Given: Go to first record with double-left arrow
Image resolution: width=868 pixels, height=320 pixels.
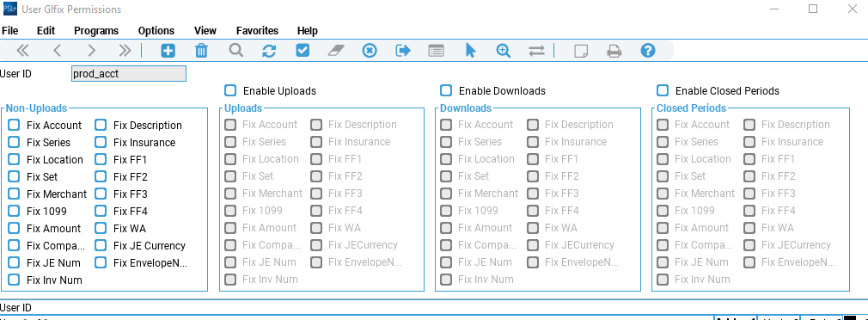Looking at the screenshot, I should [x=22, y=51].
